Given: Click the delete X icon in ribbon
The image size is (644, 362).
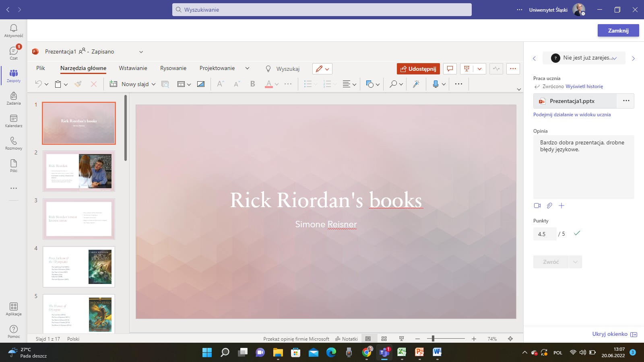Looking at the screenshot, I should 94,84.
